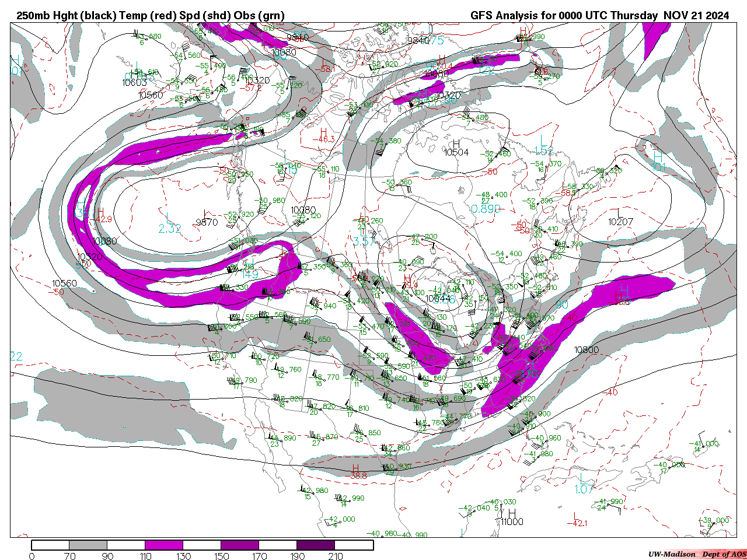Click the GFS Analysis date title text

tap(599, 16)
